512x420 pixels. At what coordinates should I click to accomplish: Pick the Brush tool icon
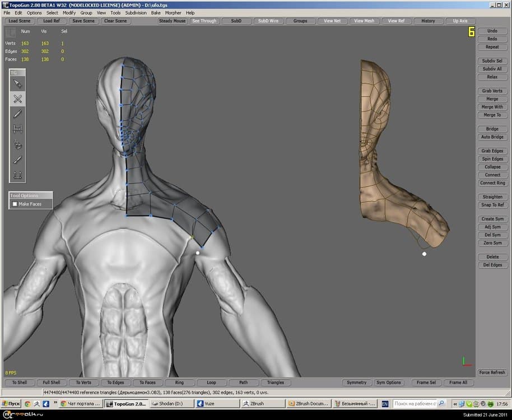click(17, 160)
